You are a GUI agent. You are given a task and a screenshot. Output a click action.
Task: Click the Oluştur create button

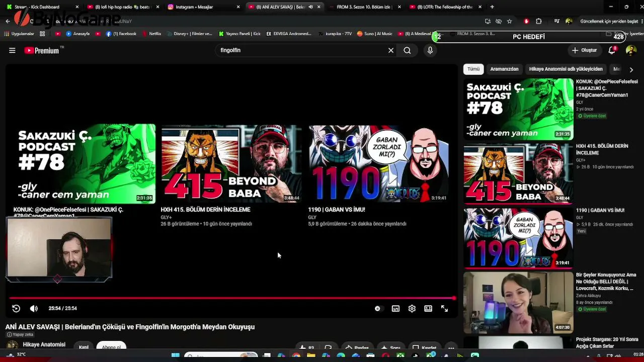tap(584, 50)
